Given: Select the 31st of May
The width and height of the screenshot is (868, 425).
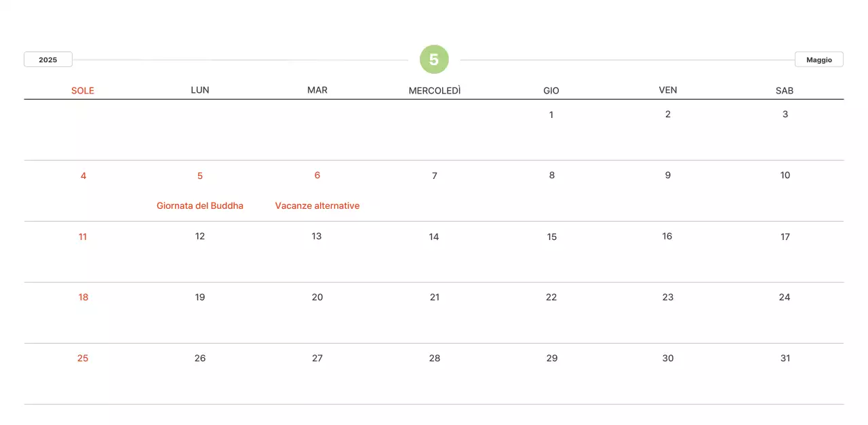Looking at the screenshot, I should [x=785, y=358].
